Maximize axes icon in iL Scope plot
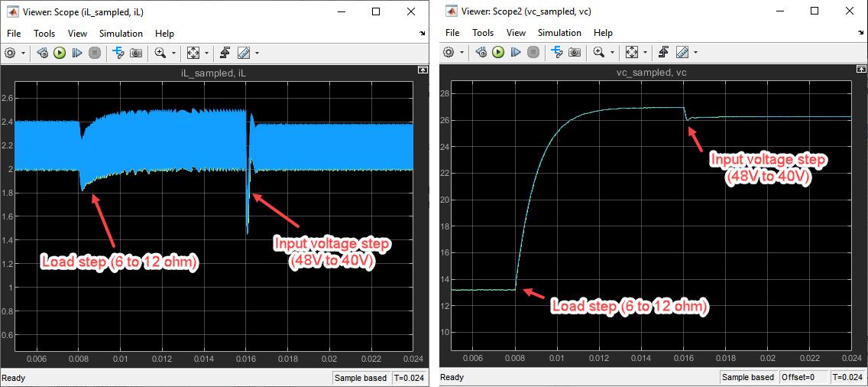This screenshot has height=387, width=868. [x=423, y=70]
